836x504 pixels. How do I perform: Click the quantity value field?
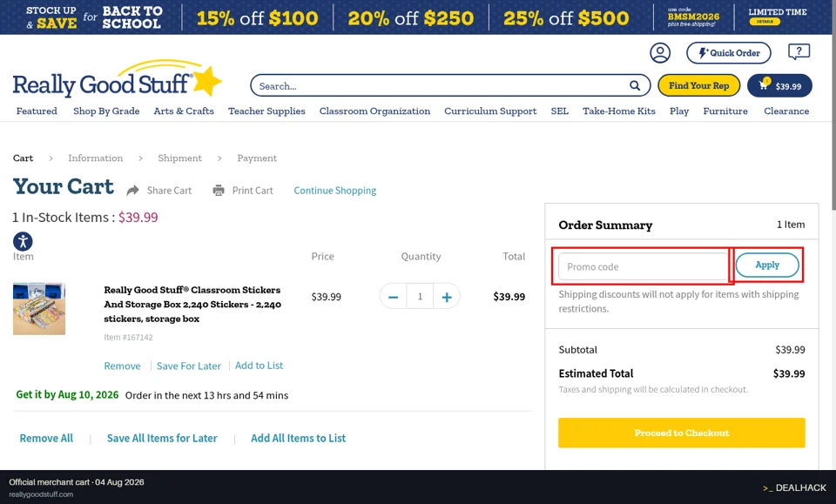coord(420,297)
